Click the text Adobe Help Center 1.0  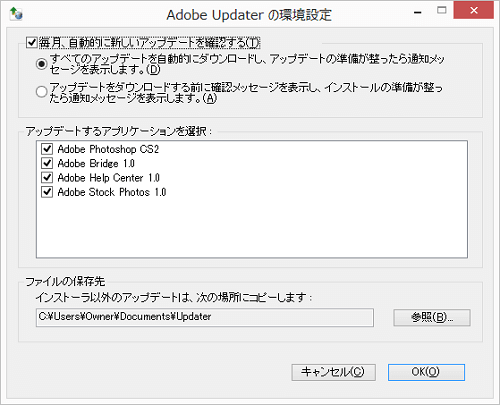109,178
